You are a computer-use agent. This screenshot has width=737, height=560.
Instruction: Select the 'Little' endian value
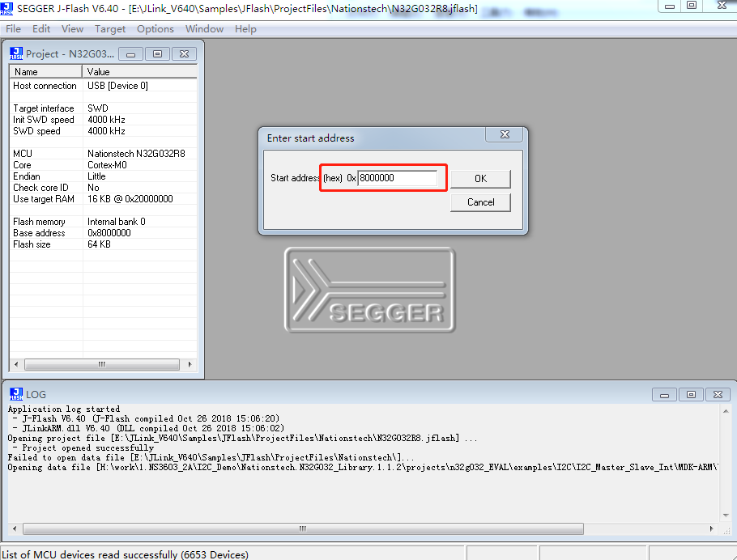click(x=96, y=176)
